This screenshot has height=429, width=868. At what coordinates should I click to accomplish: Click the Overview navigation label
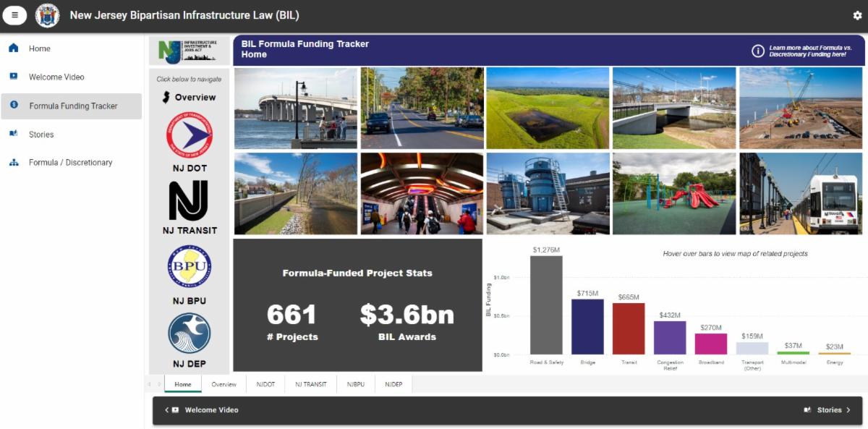pyautogui.click(x=195, y=97)
